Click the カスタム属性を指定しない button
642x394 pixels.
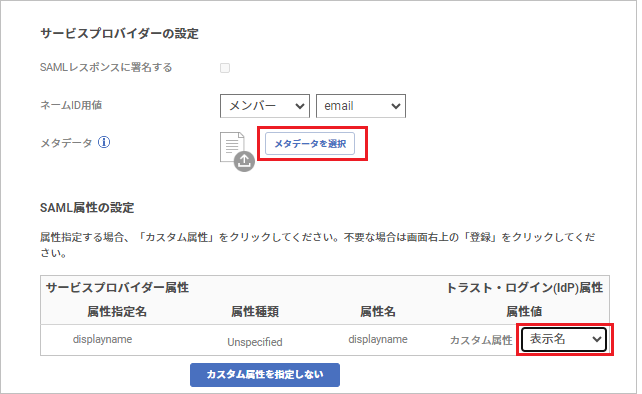pos(264,375)
